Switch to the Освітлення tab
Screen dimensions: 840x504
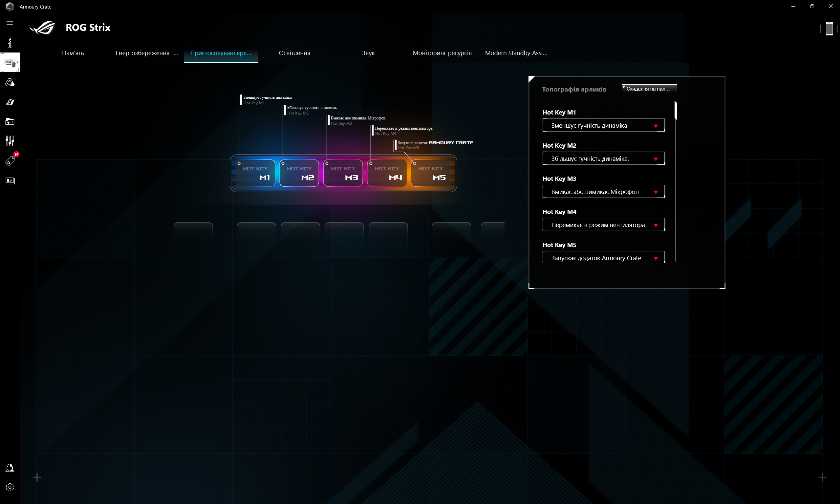(294, 53)
